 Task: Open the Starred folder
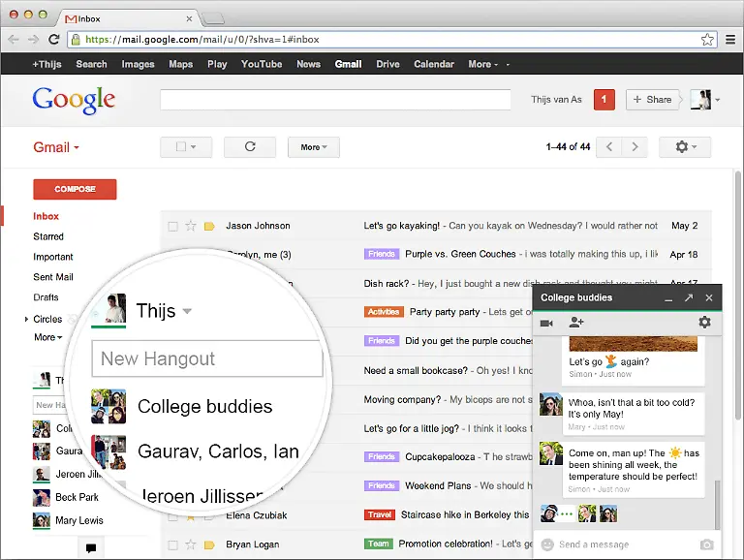tap(48, 236)
